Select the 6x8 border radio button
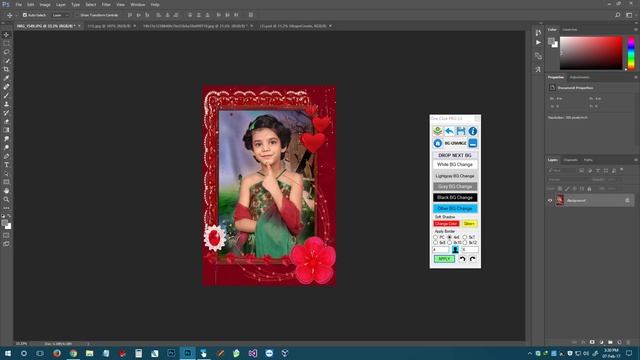 point(436,242)
